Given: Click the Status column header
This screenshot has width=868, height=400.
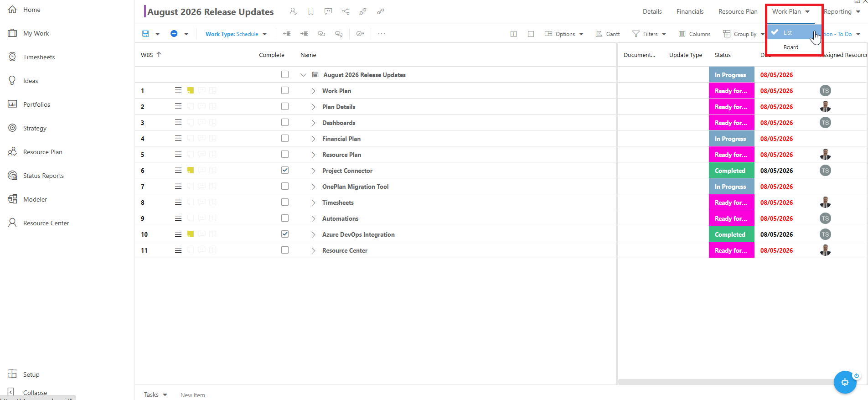Looking at the screenshot, I should 723,55.
